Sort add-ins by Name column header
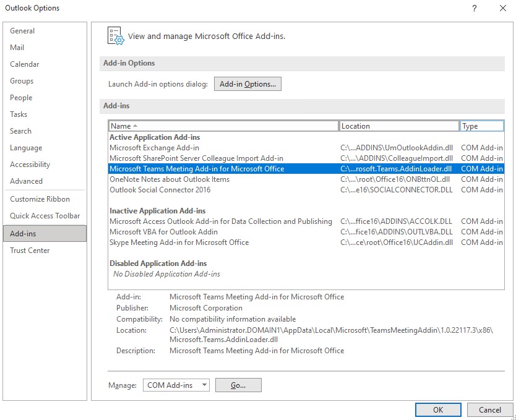516x420 pixels. pyautogui.click(x=223, y=126)
